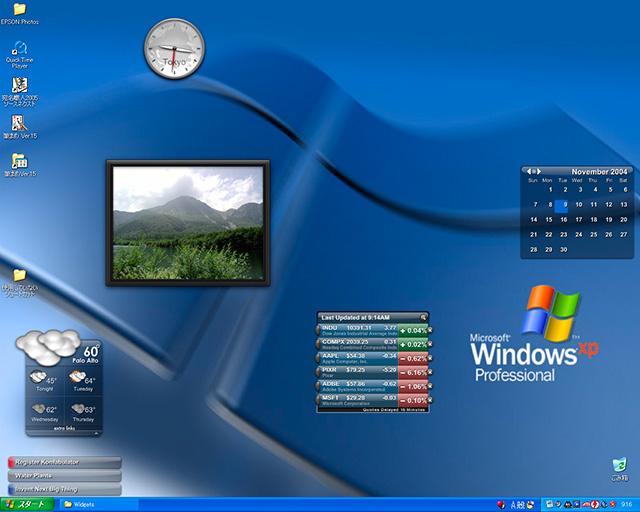Click the first system tray icon
The height and width of the screenshot is (512, 640).
point(550,505)
